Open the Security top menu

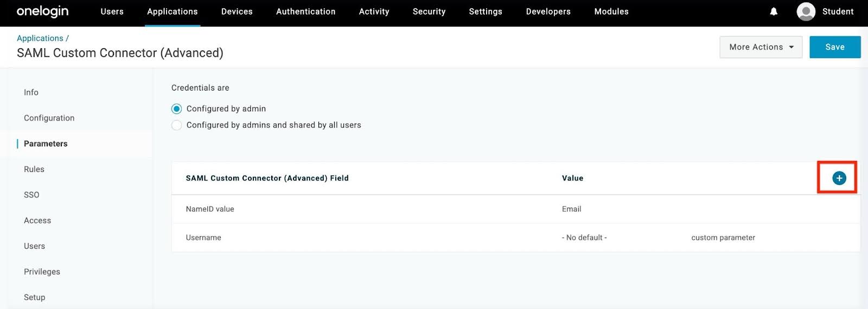(x=429, y=11)
